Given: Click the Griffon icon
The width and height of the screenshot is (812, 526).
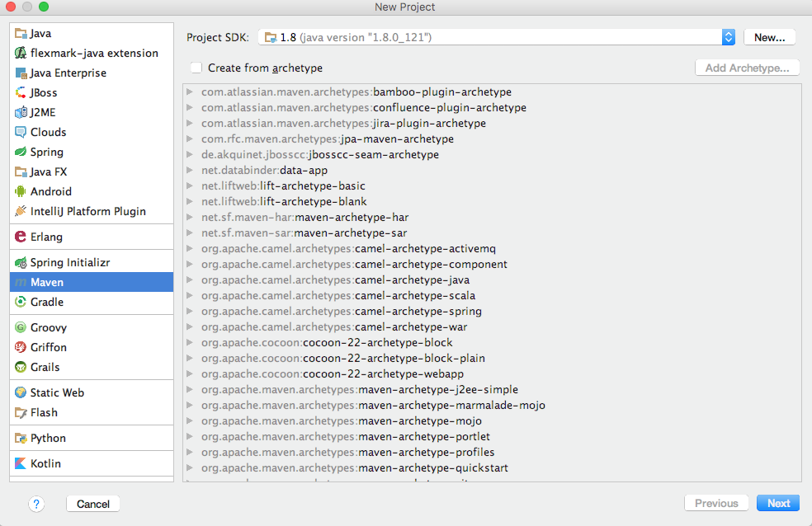Looking at the screenshot, I should [x=21, y=347].
